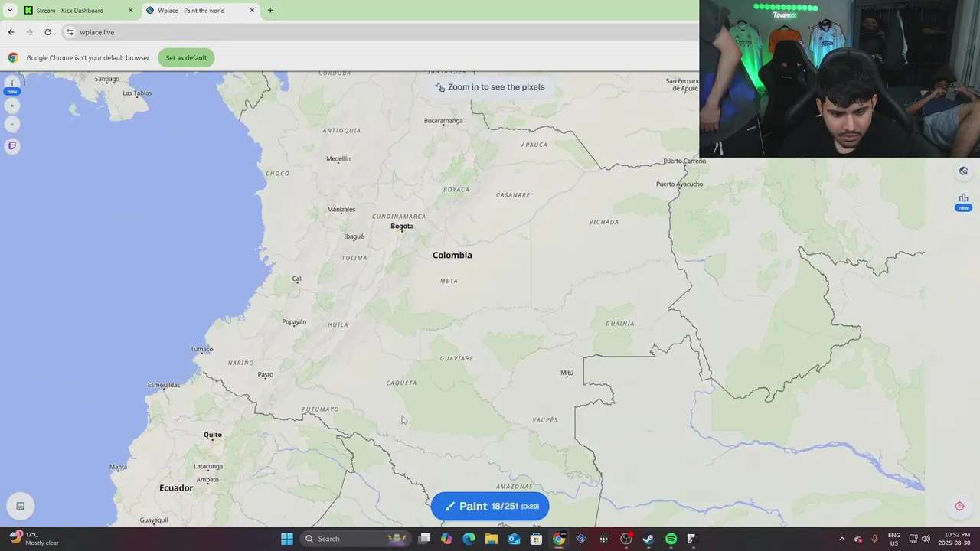The width and height of the screenshot is (980, 551).
Task: Launch Copilot from taskbar
Action: point(446,539)
